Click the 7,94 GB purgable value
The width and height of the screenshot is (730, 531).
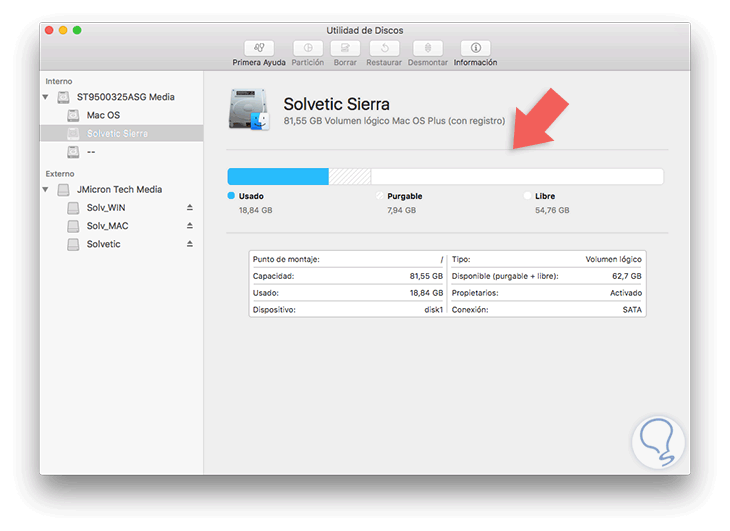401,210
